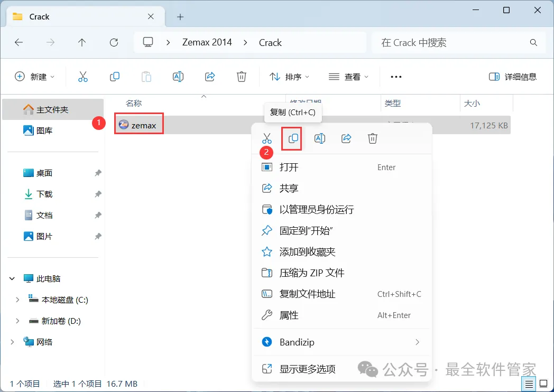Click the chevron after Zemax 2014 in the address bar
This screenshot has height=392, width=554.
tap(246, 43)
